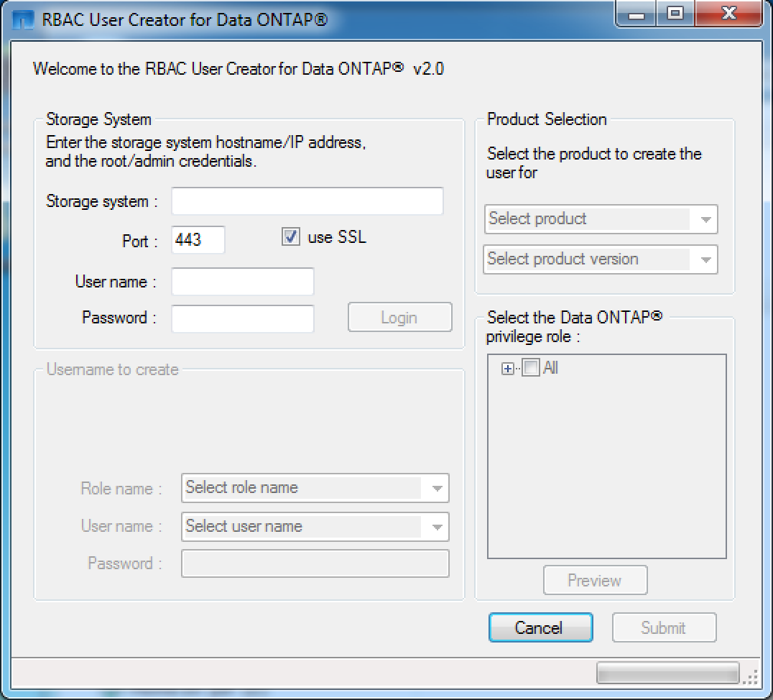The width and height of the screenshot is (773, 700).
Task: Click the NetApp app icon in title bar
Action: tap(23, 19)
